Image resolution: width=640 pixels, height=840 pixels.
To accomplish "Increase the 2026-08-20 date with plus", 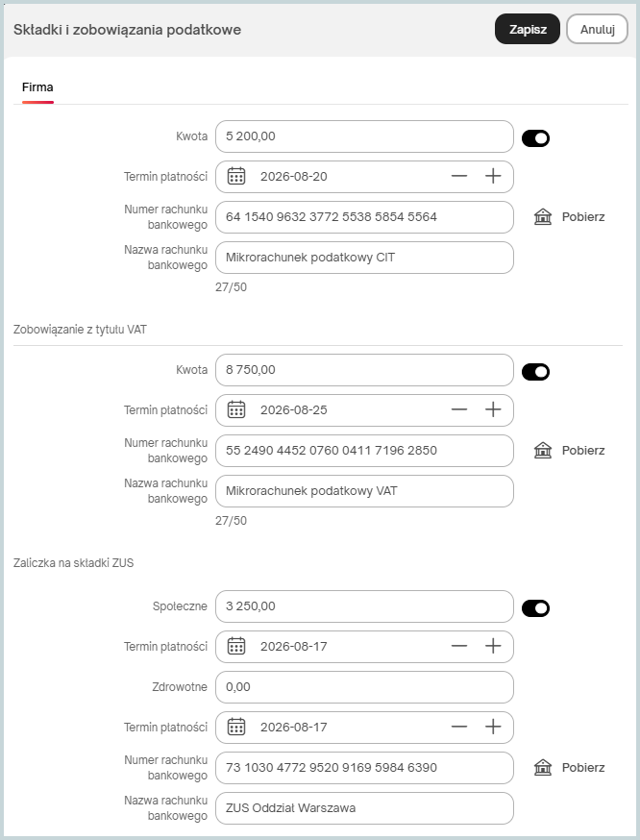I will tap(493, 176).
